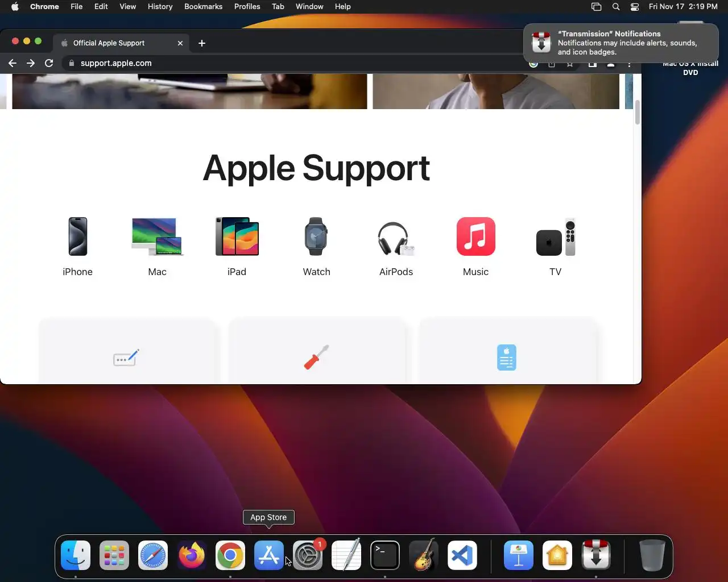This screenshot has height=582, width=728.
Task: Open Keynote from the Dock
Action: [x=519, y=555]
